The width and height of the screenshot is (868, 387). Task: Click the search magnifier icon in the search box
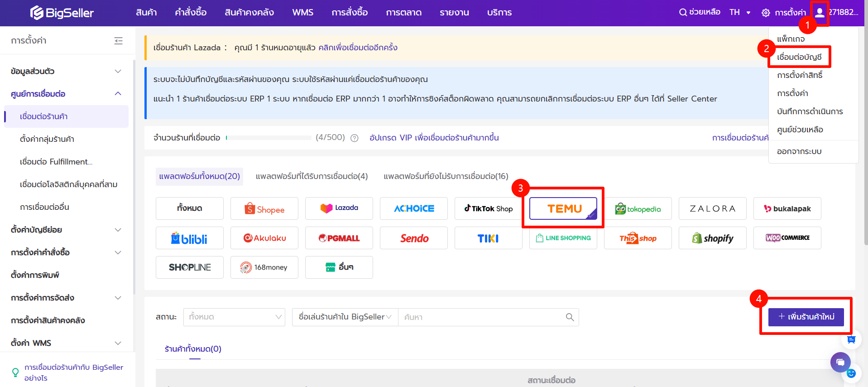[570, 317]
